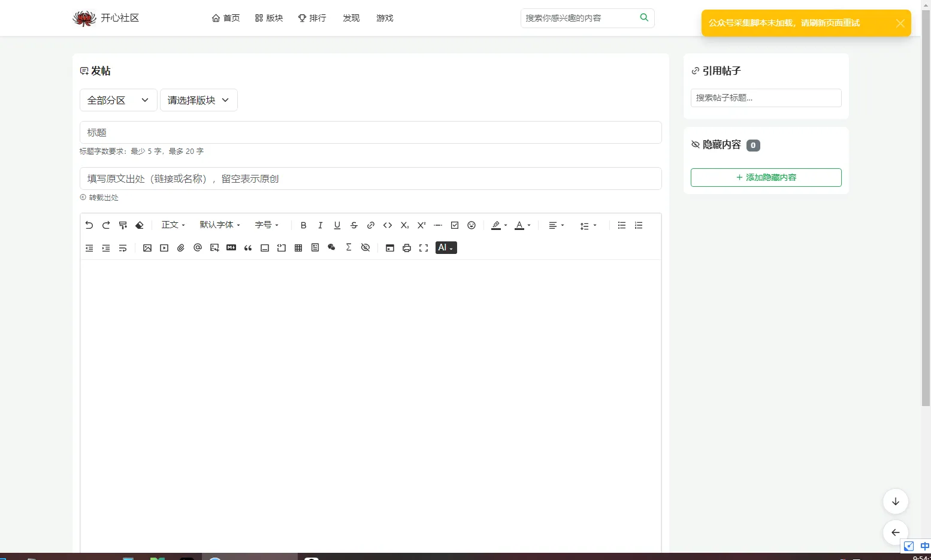The height and width of the screenshot is (560, 931).
Task: Apply subscript formatting
Action: click(x=404, y=225)
